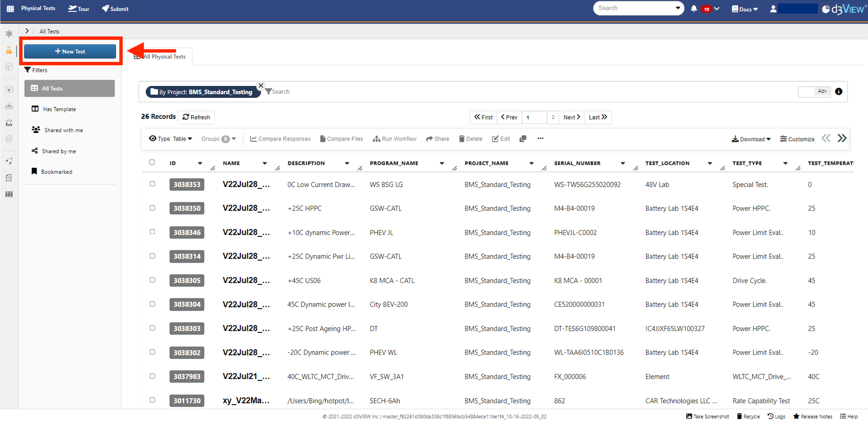Open Help in footer
Image resolution: width=868 pixels, height=422 pixels.
[x=848, y=416]
